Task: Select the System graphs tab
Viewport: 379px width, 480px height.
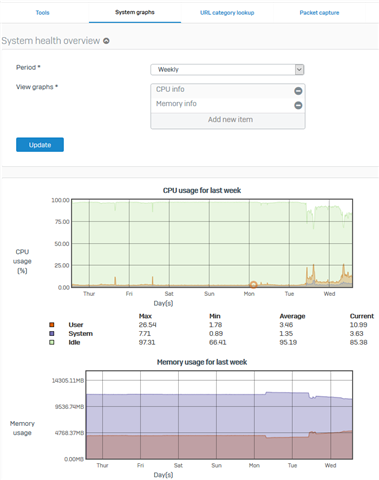Action: point(135,12)
